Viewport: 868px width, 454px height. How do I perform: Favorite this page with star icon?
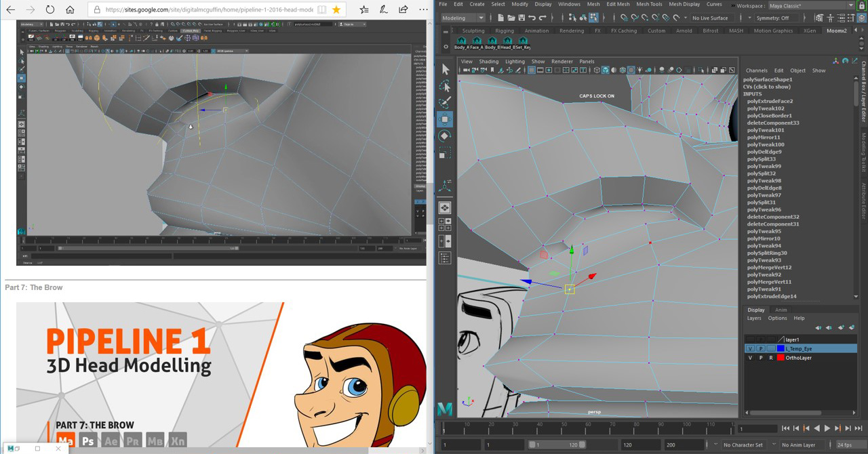(336, 9)
